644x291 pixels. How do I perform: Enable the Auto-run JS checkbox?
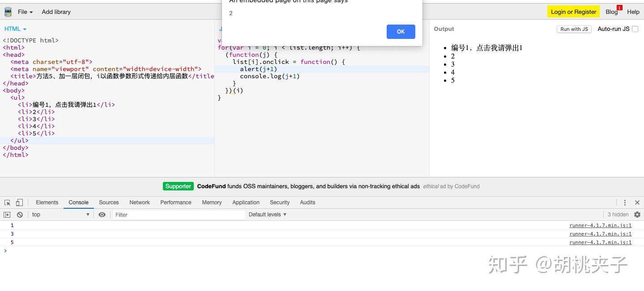click(x=635, y=29)
